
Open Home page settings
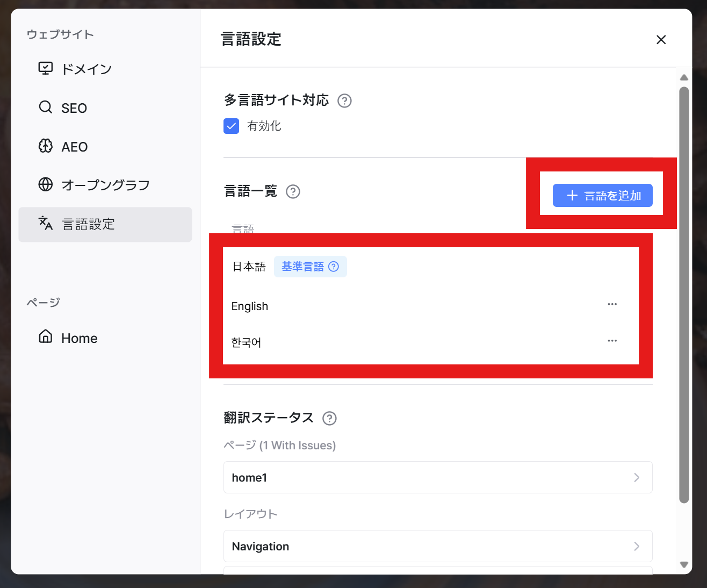(x=105, y=338)
